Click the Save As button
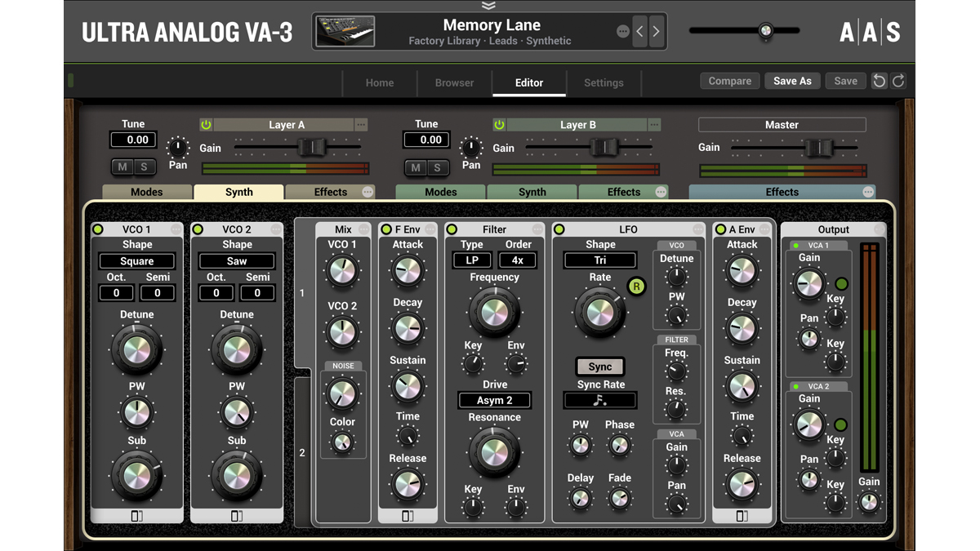 coord(792,81)
